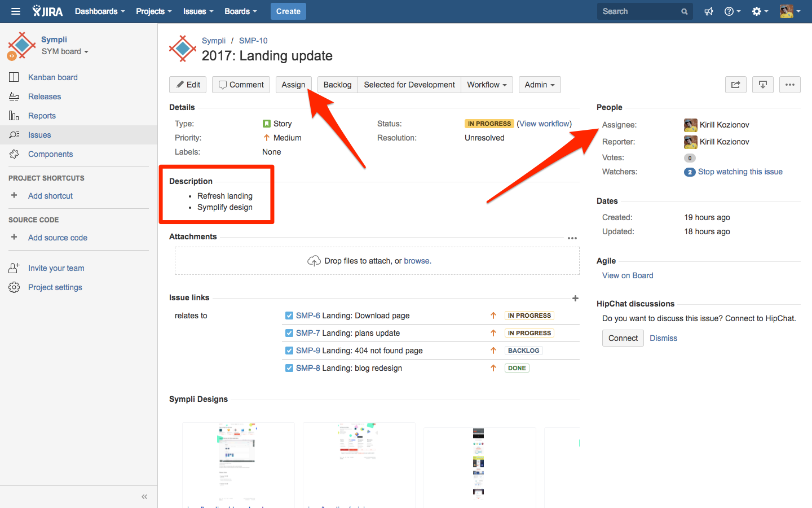
Task: Click the Reports chart icon
Action: tap(14, 116)
